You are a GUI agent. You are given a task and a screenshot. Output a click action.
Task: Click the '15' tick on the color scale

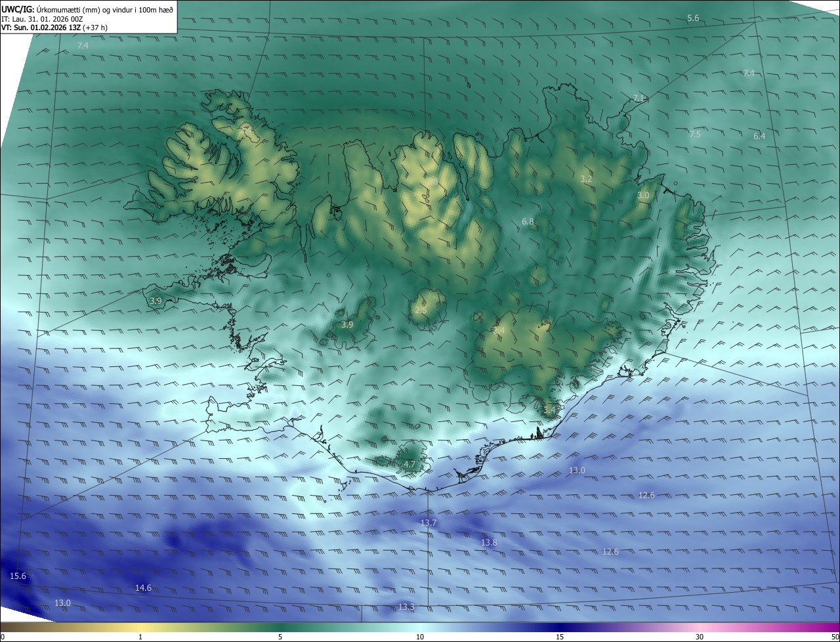tap(560, 637)
